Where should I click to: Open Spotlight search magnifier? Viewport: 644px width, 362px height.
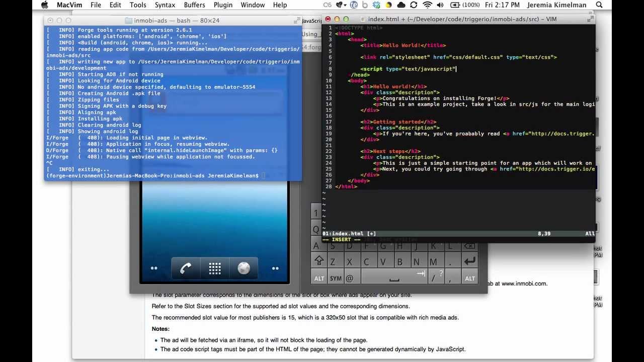coord(599,5)
